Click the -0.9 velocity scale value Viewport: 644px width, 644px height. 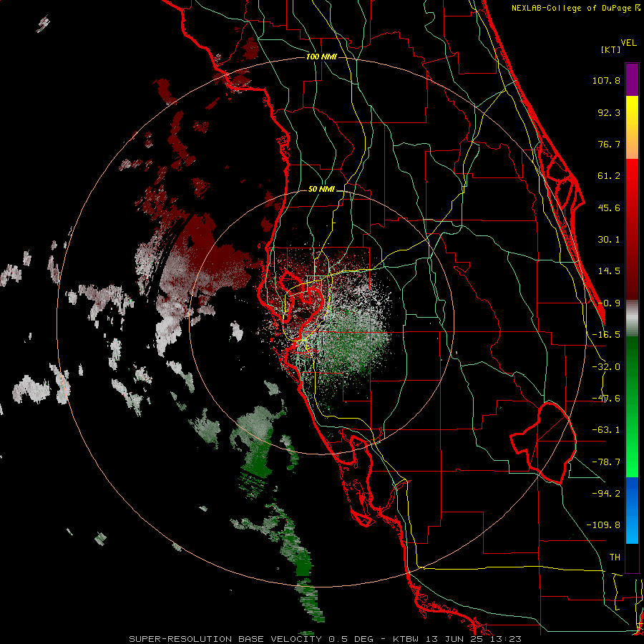(x=609, y=303)
